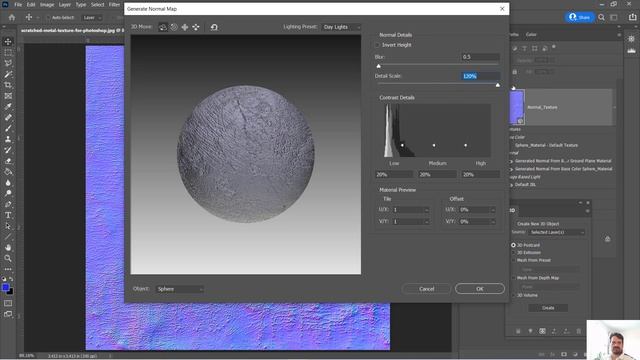Screen dimensions: 640x360
Task: Select the Zoom tool
Action: [8, 258]
